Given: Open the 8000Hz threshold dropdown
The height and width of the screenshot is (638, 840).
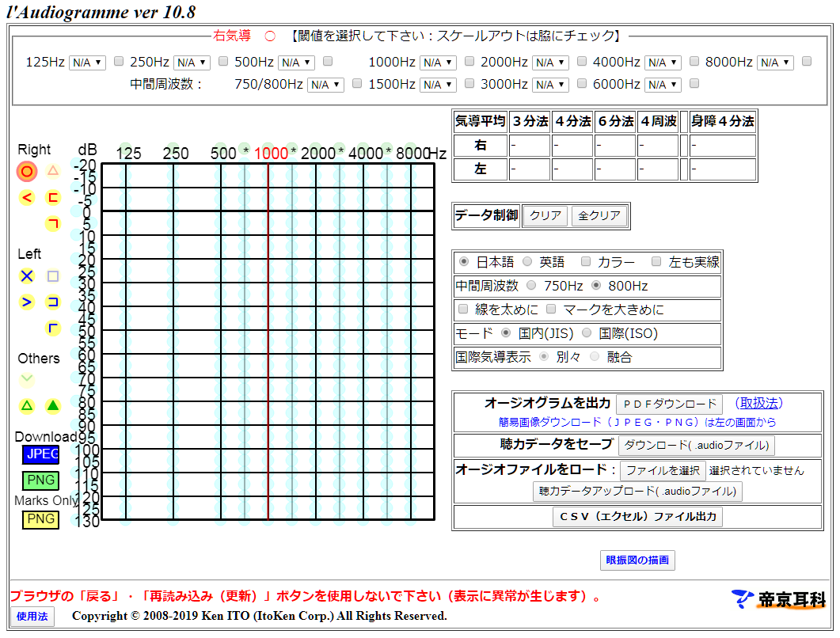Looking at the screenshot, I should [x=775, y=63].
